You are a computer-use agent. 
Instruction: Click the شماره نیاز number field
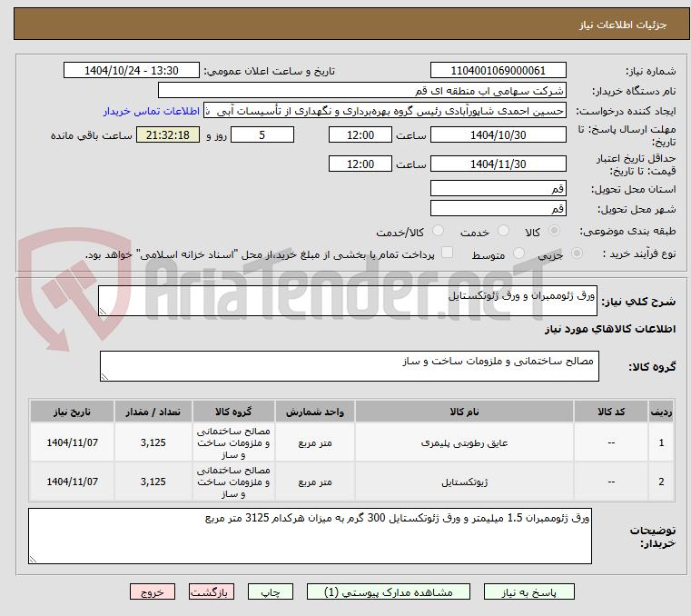tap(498, 71)
